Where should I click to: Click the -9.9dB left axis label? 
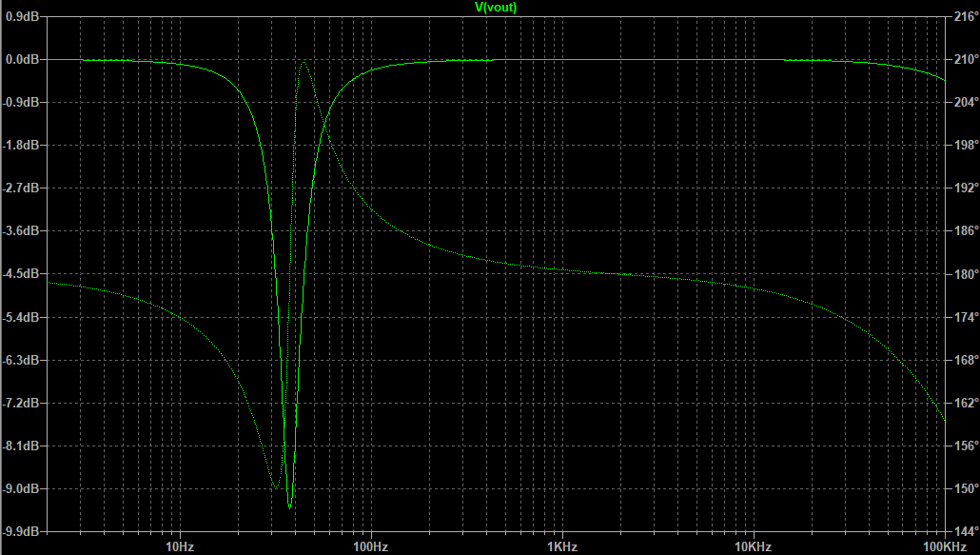click(21, 531)
